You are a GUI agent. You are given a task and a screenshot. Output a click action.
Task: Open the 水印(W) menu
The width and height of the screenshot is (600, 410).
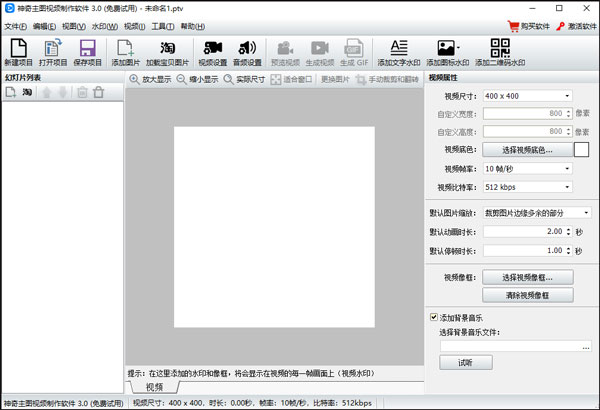104,26
